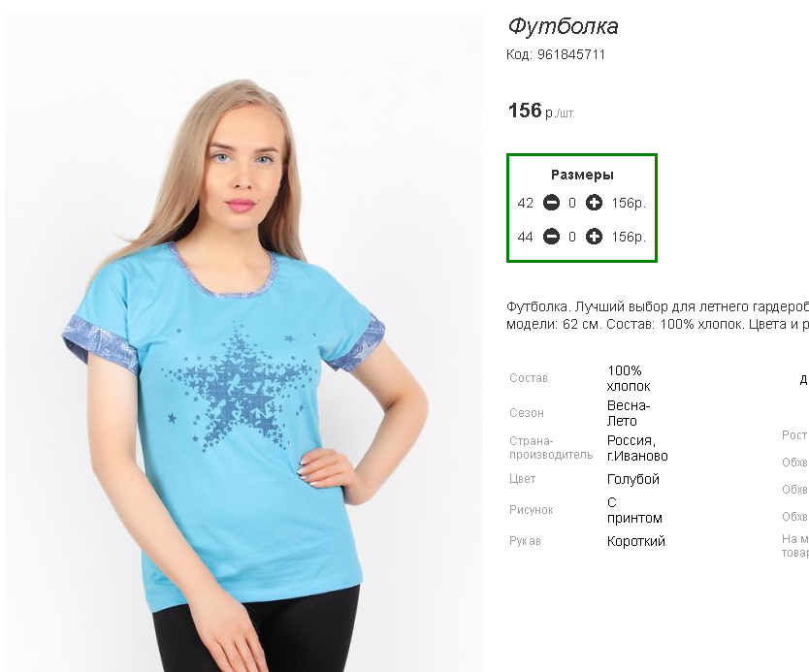Select the Короткий sleeve value
The height and width of the screenshot is (672, 809).
[x=635, y=541]
